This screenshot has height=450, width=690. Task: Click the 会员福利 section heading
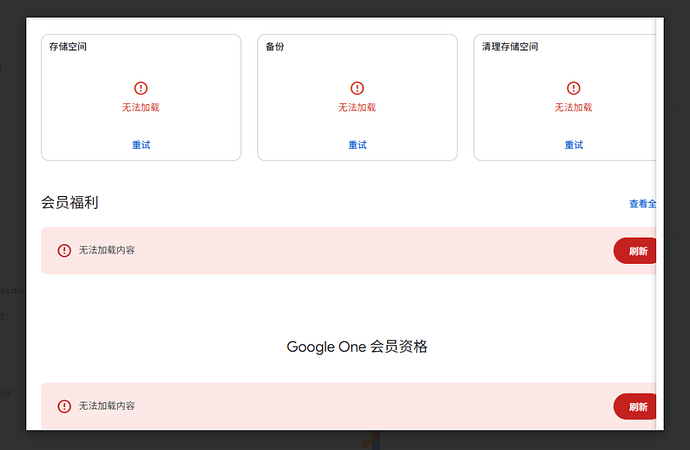[70, 202]
